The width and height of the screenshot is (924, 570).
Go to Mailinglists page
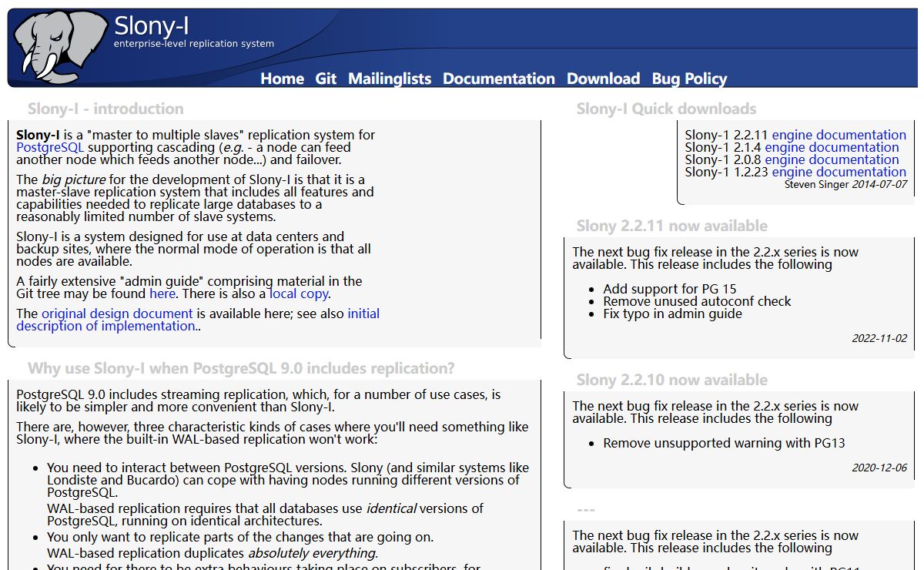click(x=390, y=79)
